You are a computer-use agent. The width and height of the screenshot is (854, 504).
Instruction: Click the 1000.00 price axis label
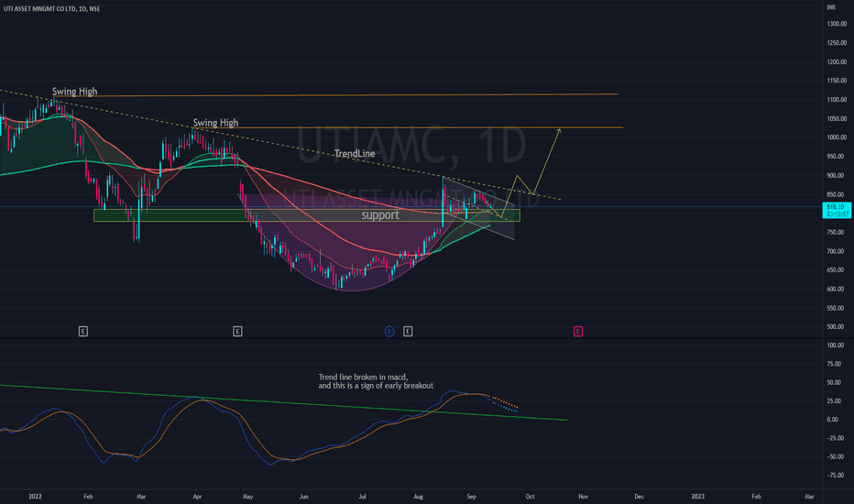coord(837,137)
